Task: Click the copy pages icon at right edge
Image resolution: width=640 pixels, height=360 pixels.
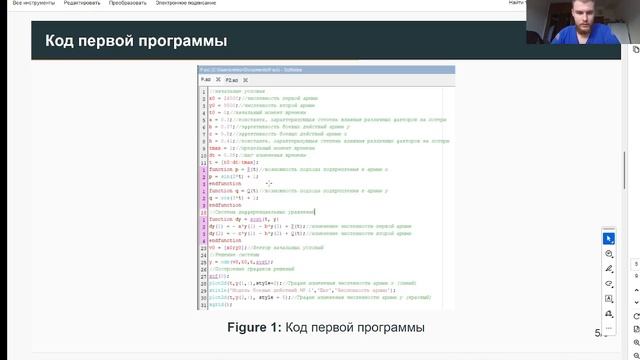Action: click(x=636, y=49)
